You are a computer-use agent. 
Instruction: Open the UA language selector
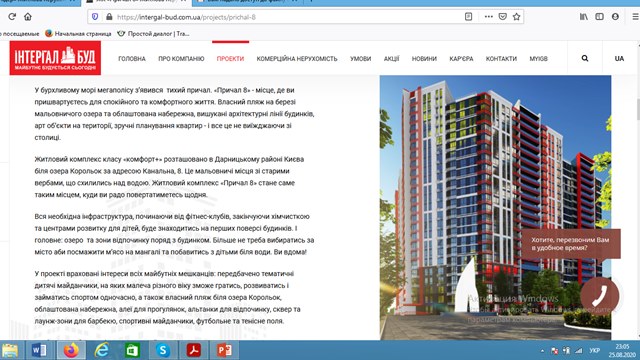619,58
